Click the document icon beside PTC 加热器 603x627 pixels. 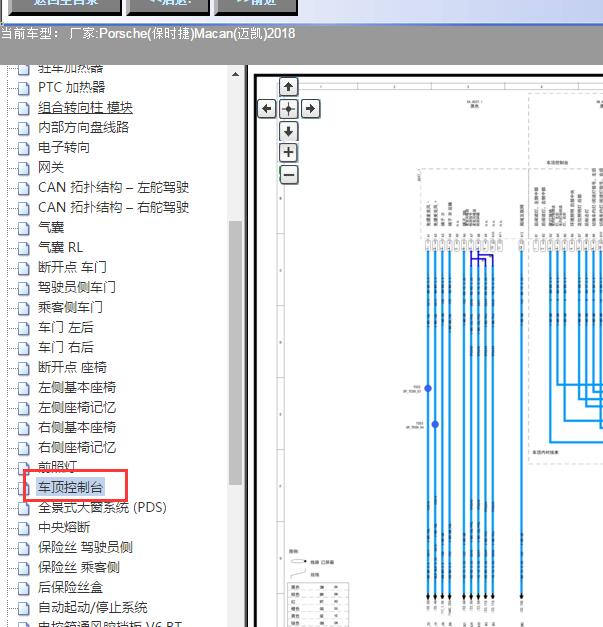tap(24, 88)
